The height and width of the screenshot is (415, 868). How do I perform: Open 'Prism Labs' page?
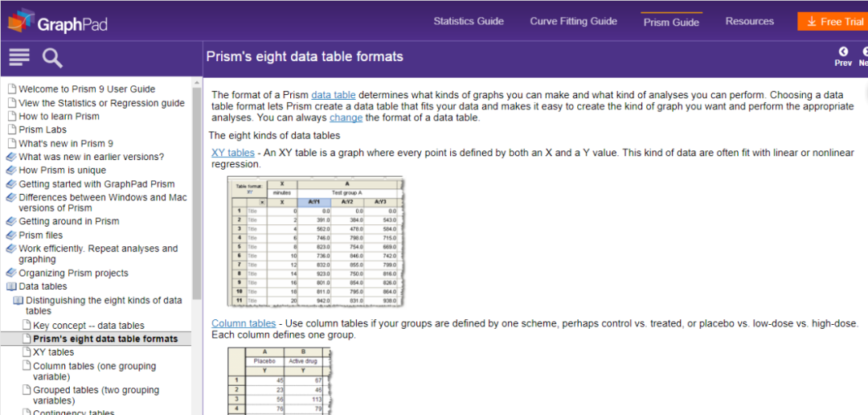[x=43, y=129]
